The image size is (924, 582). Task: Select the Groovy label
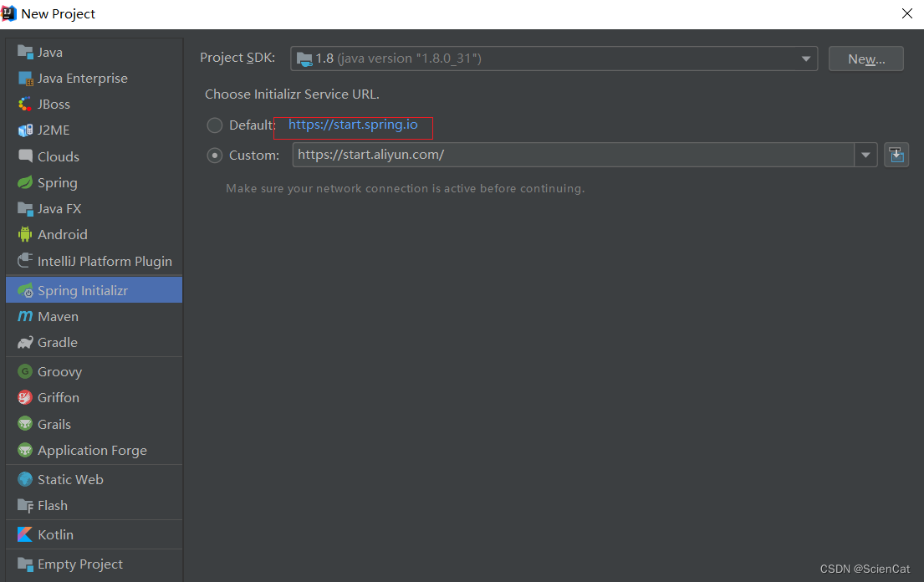click(59, 372)
